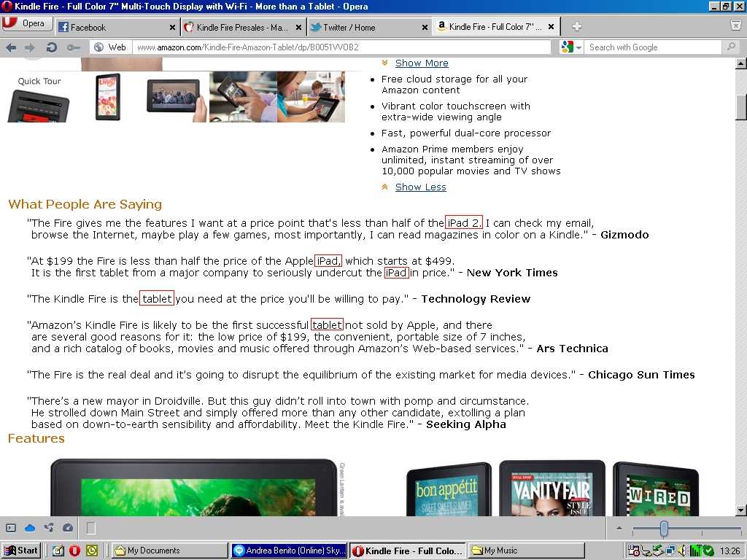Image resolution: width=747 pixels, height=560 pixels.
Task: Open the network connection tray icon
Action: pos(671,551)
